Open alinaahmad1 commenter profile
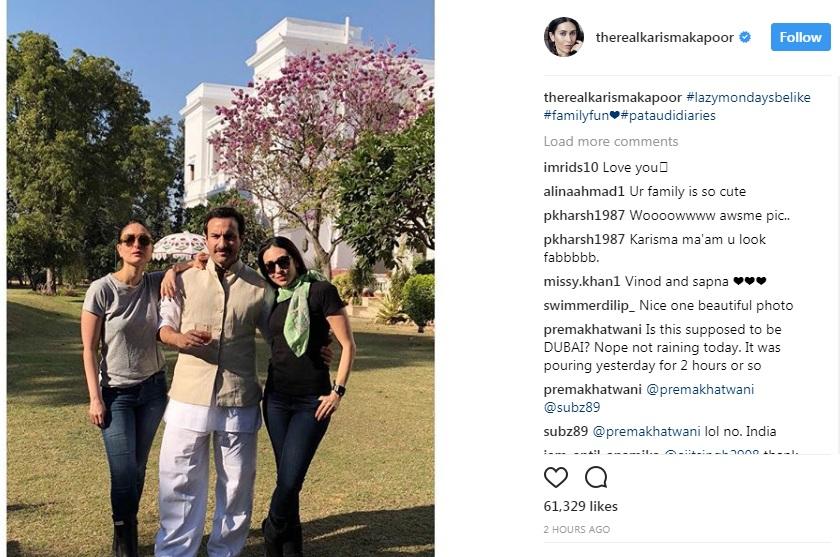This screenshot has width=840, height=557. coord(584,192)
